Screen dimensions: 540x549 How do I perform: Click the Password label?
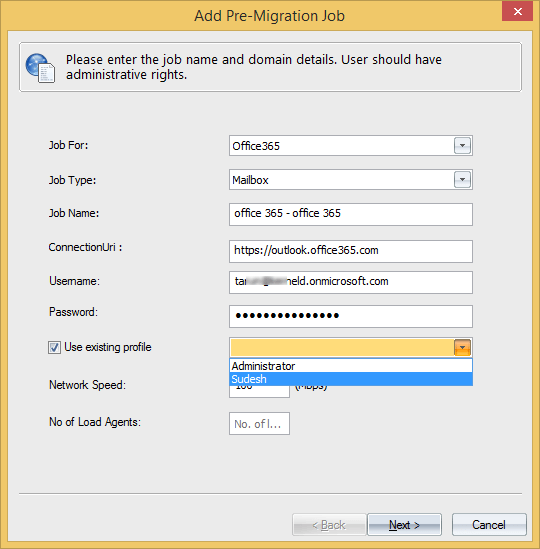pyautogui.click(x=73, y=312)
